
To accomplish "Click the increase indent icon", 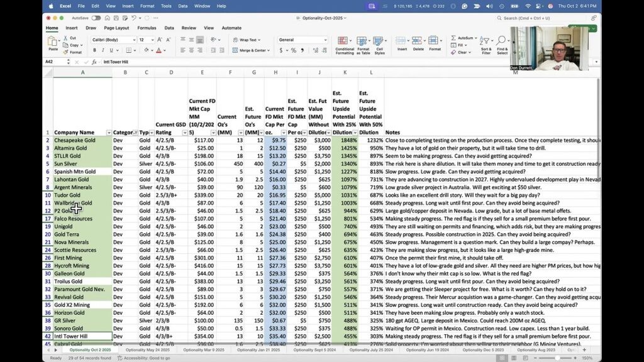I will pos(222,50).
